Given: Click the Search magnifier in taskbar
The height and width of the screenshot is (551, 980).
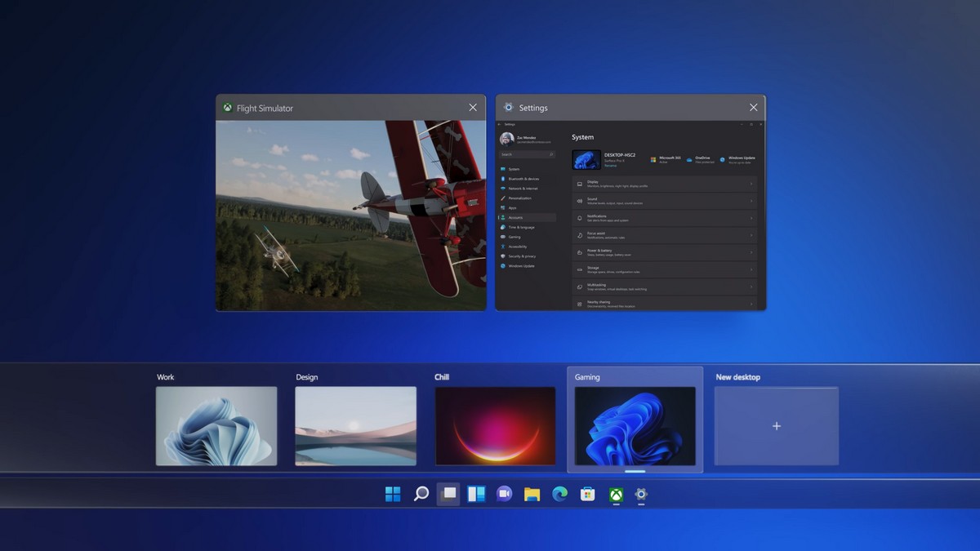Looking at the screenshot, I should [x=421, y=494].
